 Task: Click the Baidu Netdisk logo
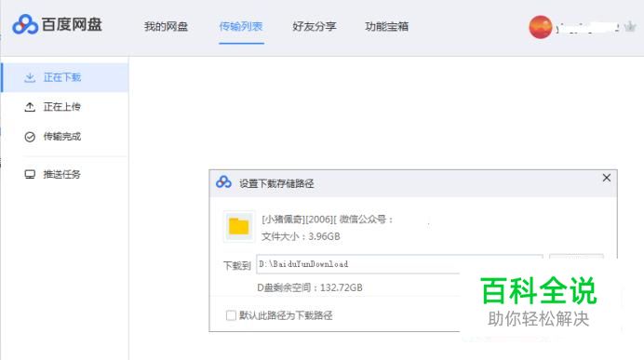(x=57, y=24)
